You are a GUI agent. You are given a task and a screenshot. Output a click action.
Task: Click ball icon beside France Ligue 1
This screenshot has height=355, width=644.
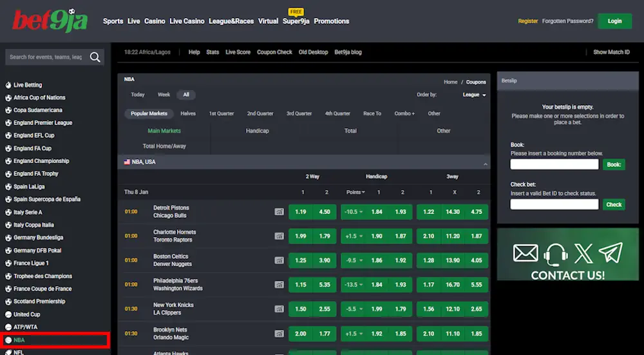pos(8,264)
